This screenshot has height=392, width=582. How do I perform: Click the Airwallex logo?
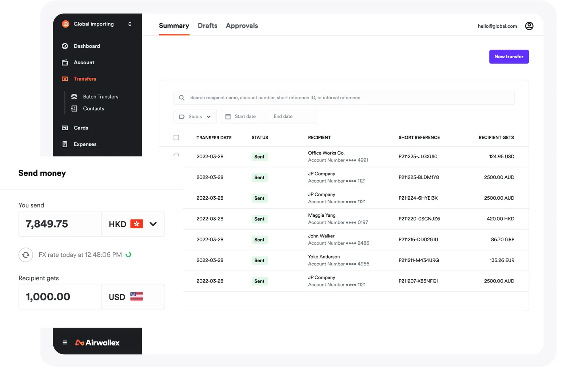pyautogui.click(x=97, y=343)
